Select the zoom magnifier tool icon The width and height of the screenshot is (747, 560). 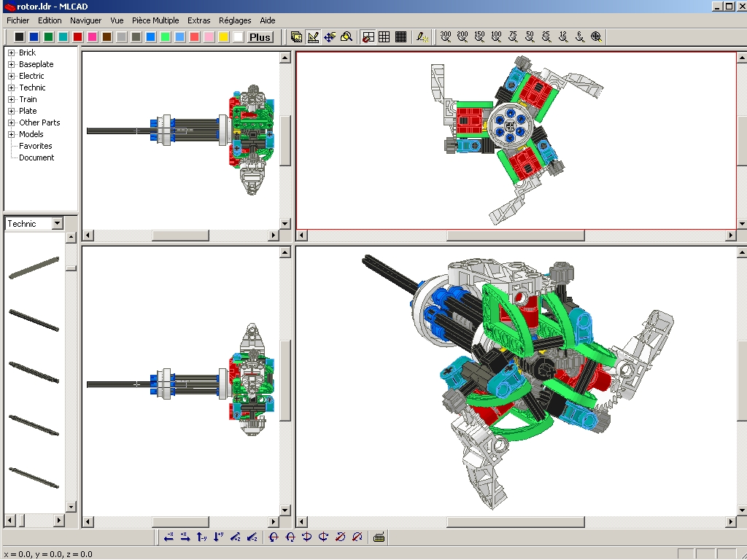click(x=347, y=36)
